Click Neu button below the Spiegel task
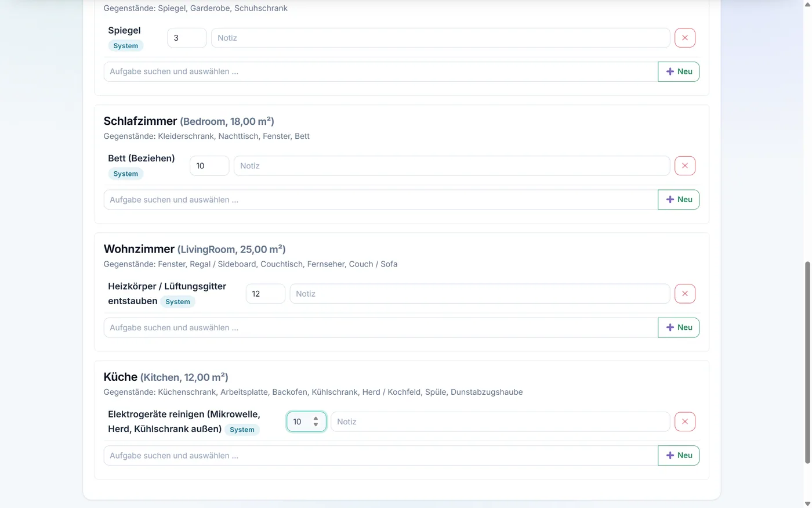Screen dimensions: 812x508 coord(679,71)
